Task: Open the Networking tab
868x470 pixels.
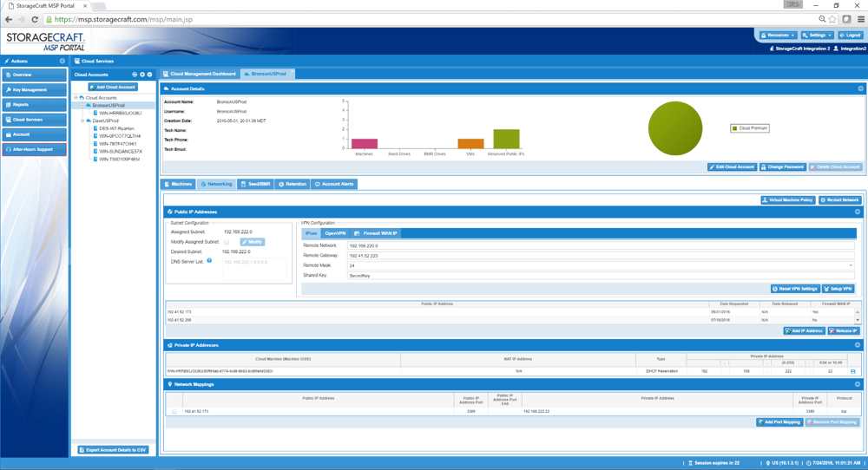Action: pos(216,184)
